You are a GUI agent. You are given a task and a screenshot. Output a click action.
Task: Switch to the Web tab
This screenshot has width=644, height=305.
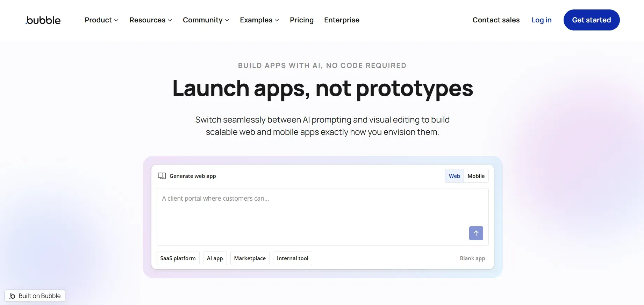click(454, 176)
